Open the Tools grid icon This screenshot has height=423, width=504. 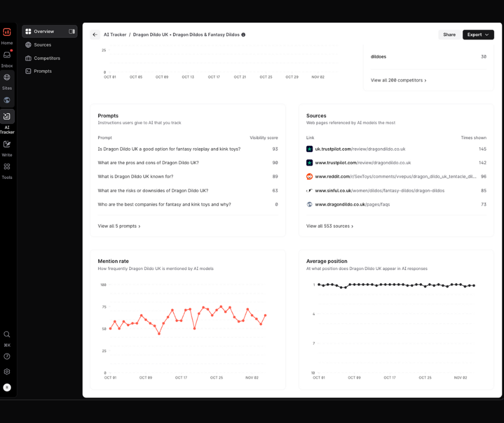coord(7,166)
